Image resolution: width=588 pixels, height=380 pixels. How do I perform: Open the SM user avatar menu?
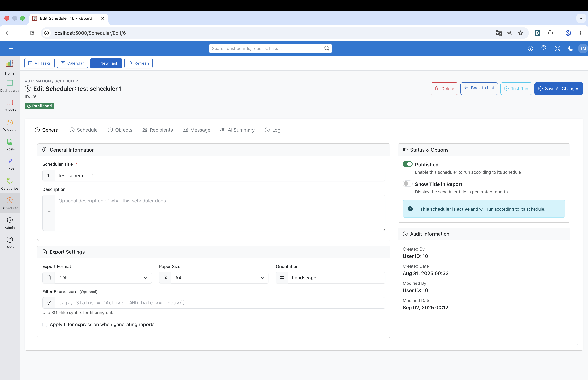(x=583, y=48)
